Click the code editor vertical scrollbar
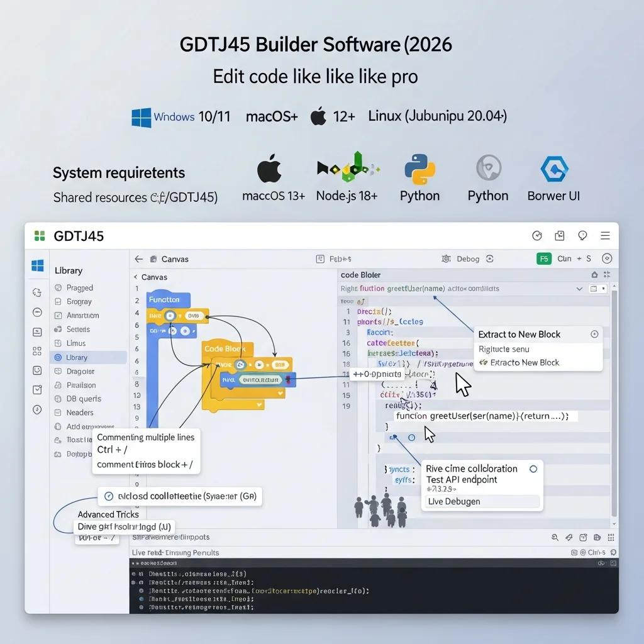This screenshot has height=644, width=644. pos(614,402)
